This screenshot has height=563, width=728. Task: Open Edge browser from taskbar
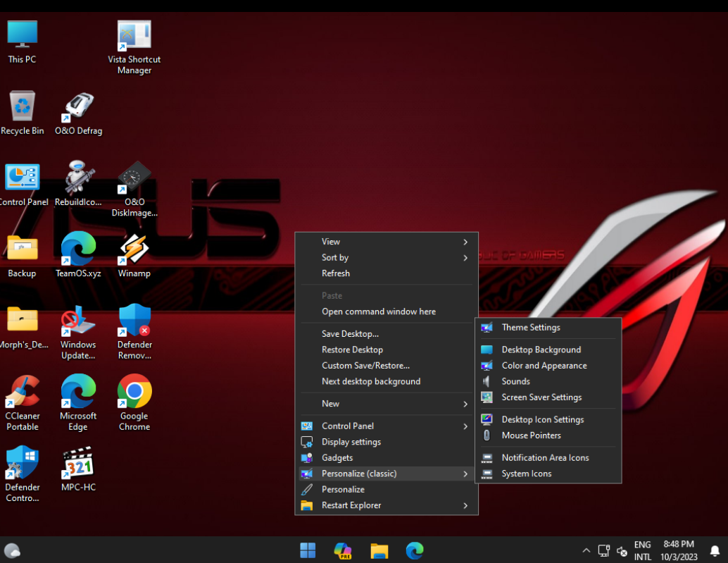click(x=415, y=550)
